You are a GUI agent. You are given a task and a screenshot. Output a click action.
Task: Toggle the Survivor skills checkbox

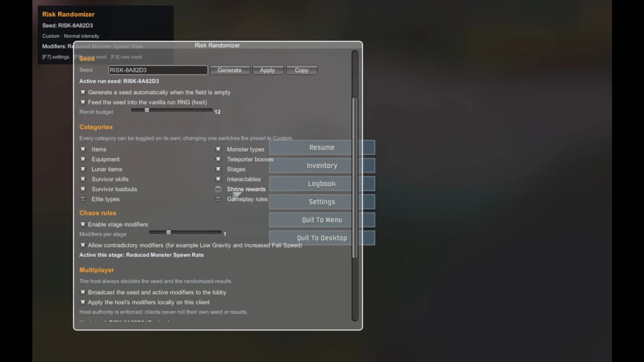[83, 179]
